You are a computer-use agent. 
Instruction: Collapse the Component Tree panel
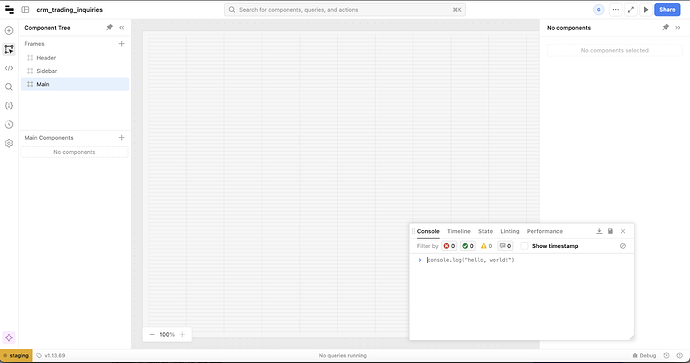[x=121, y=28]
